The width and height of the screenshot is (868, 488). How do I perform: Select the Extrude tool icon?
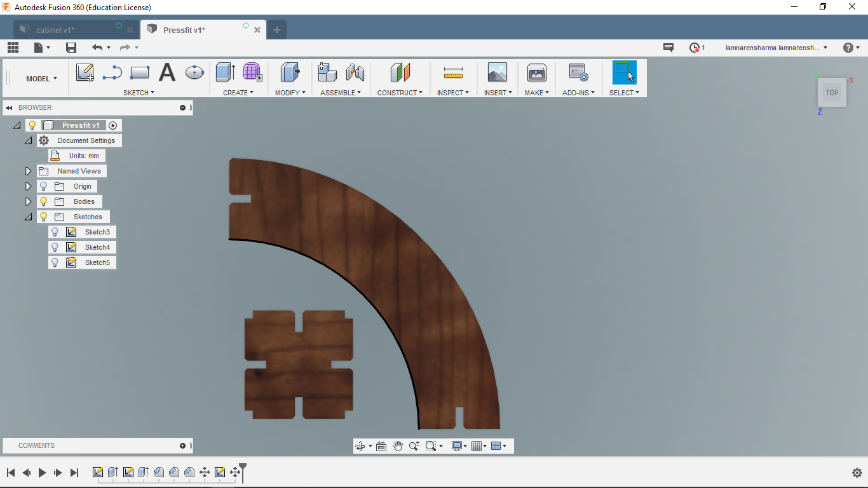tap(225, 72)
